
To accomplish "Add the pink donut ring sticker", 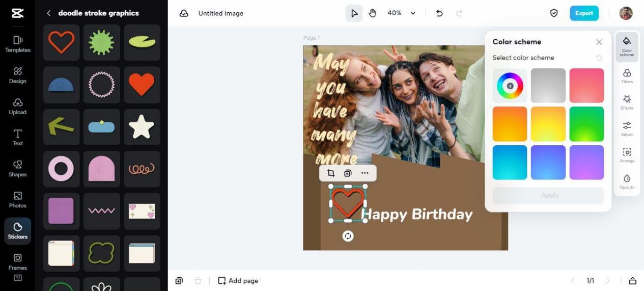I will tap(61, 169).
